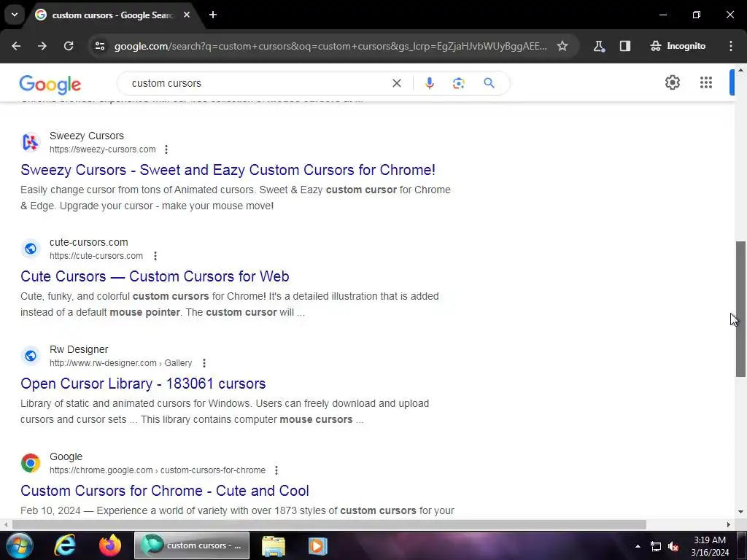The width and height of the screenshot is (747, 560).
Task: Open more options for chrome.google.com result
Action: pyautogui.click(x=276, y=470)
